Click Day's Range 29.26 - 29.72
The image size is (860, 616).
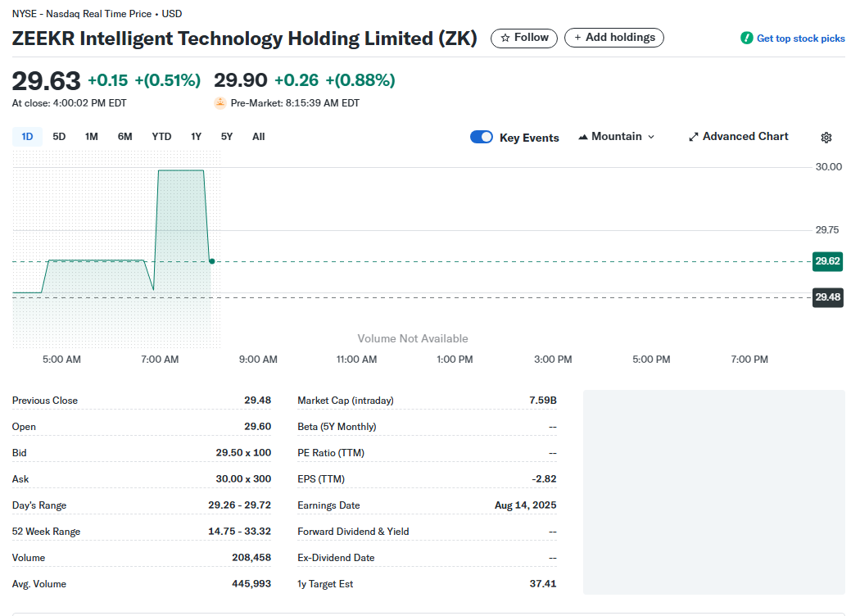240,505
